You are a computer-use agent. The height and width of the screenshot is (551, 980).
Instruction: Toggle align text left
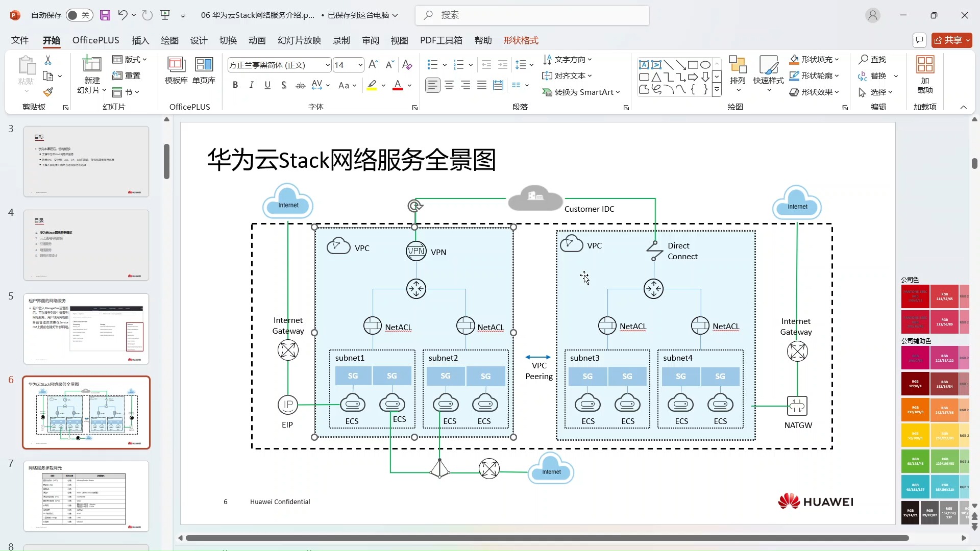[x=433, y=85]
